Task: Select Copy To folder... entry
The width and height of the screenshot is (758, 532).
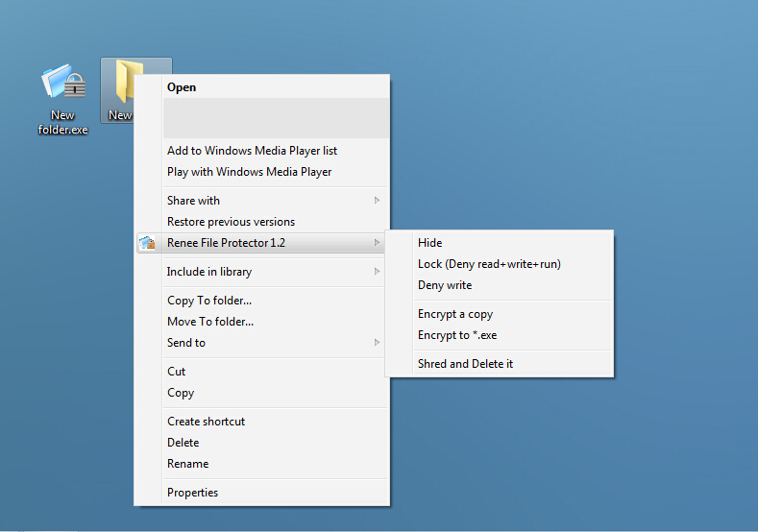Action: (209, 301)
